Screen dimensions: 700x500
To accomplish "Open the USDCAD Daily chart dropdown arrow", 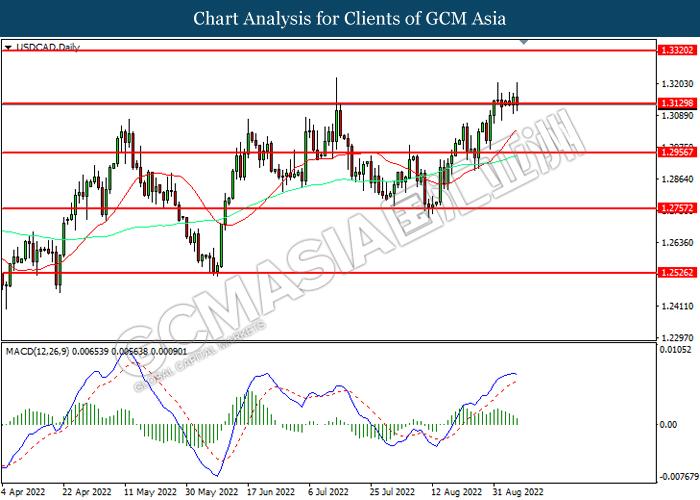I will (8, 47).
